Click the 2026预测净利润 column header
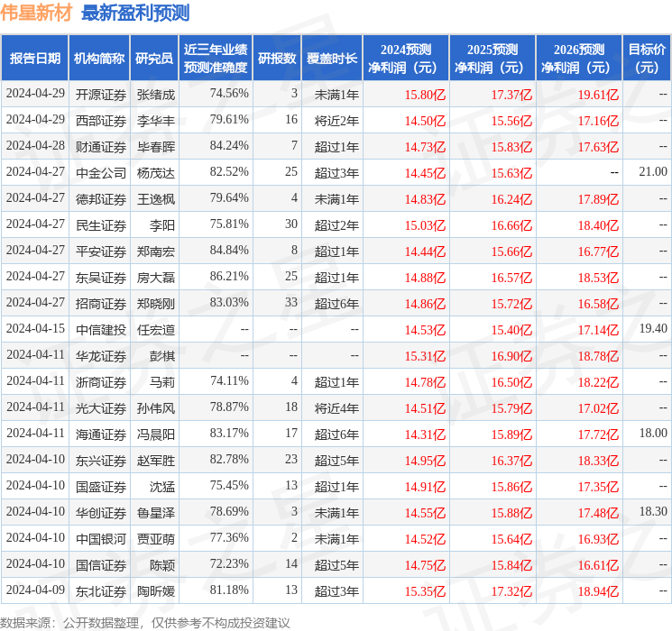The width and height of the screenshot is (672, 631). 579,58
